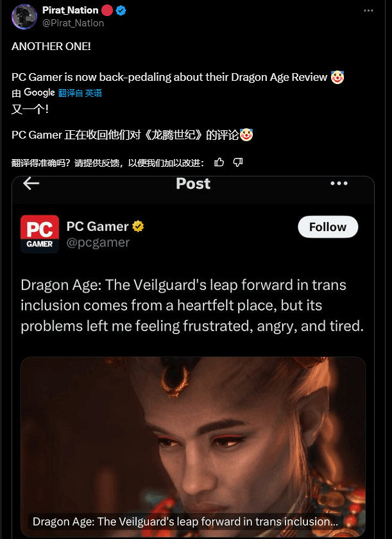
Task: Open Pirat_Nation profile avatar
Action: coord(24,17)
